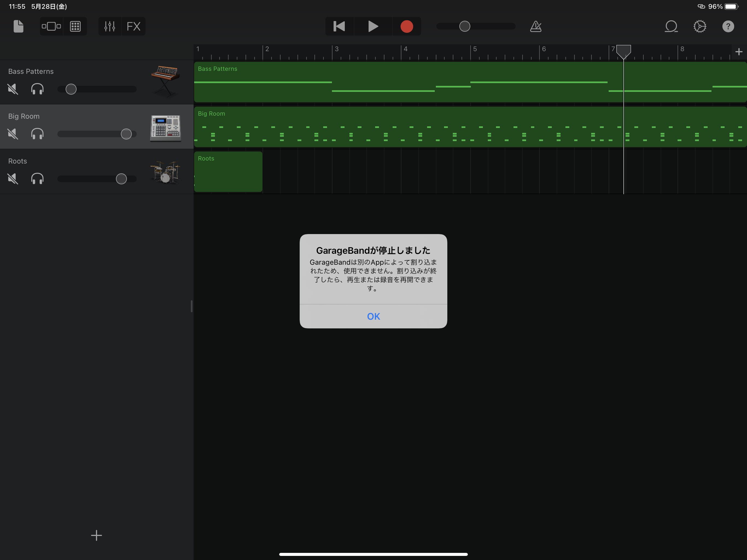
Task: Solo the Big Room track
Action: [x=37, y=134]
